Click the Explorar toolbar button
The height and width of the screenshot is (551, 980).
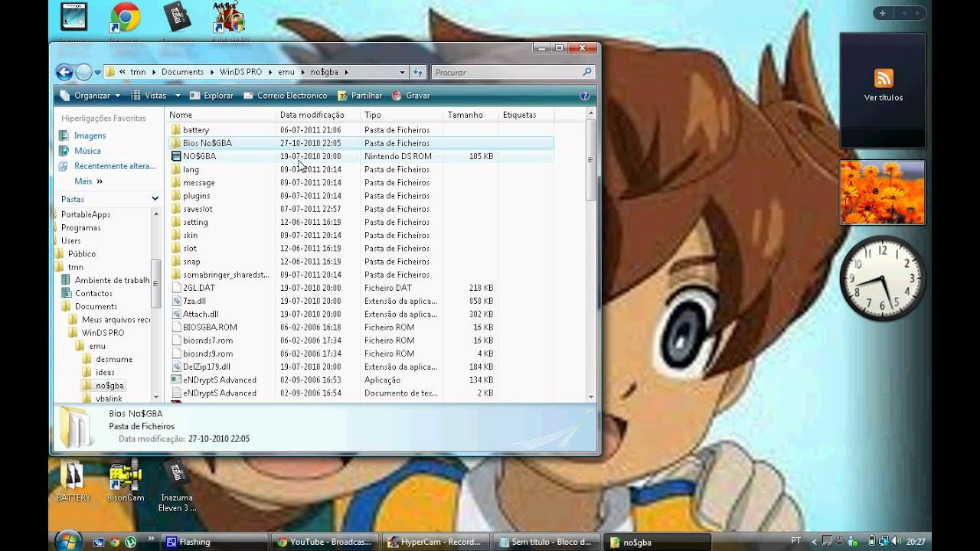point(211,96)
